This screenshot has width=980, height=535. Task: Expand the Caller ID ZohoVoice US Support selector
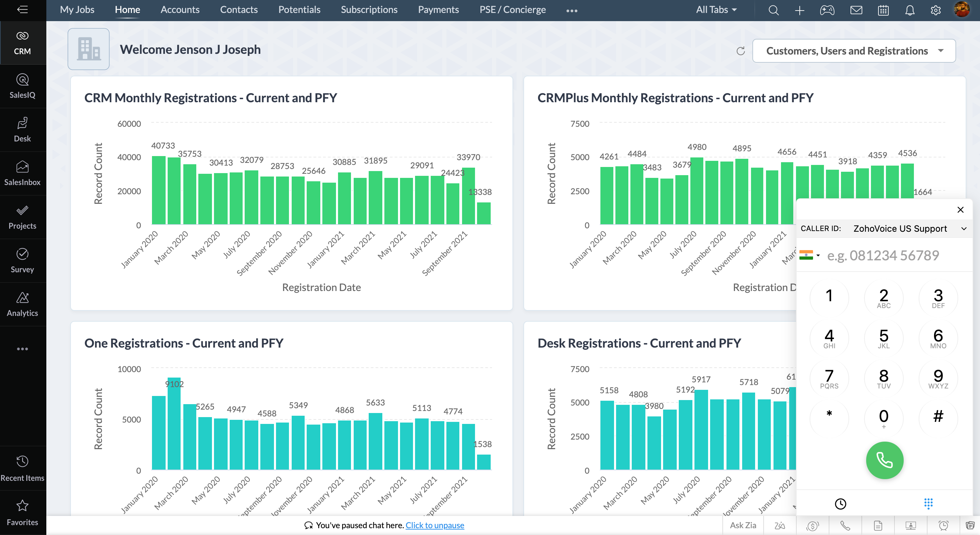(909, 229)
